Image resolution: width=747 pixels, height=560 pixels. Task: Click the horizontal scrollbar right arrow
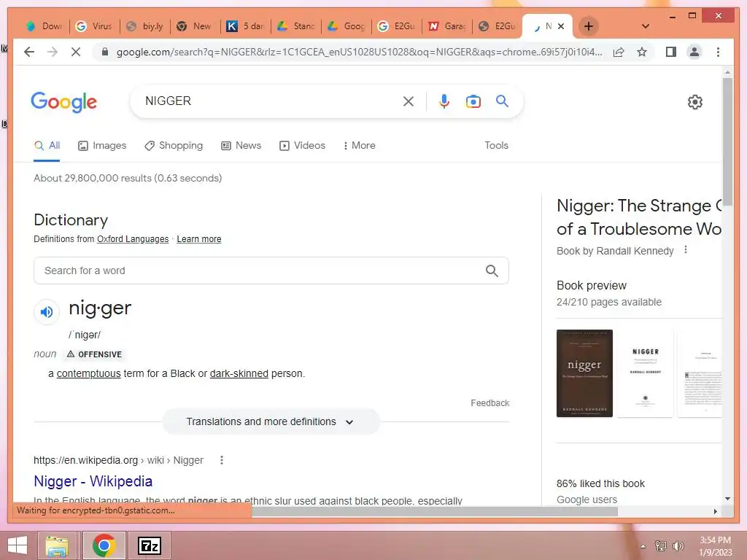click(x=715, y=511)
